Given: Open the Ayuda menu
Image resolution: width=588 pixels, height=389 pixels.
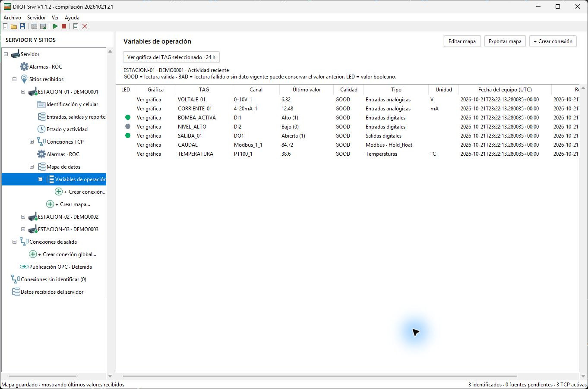Looking at the screenshot, I should point(72,18).
